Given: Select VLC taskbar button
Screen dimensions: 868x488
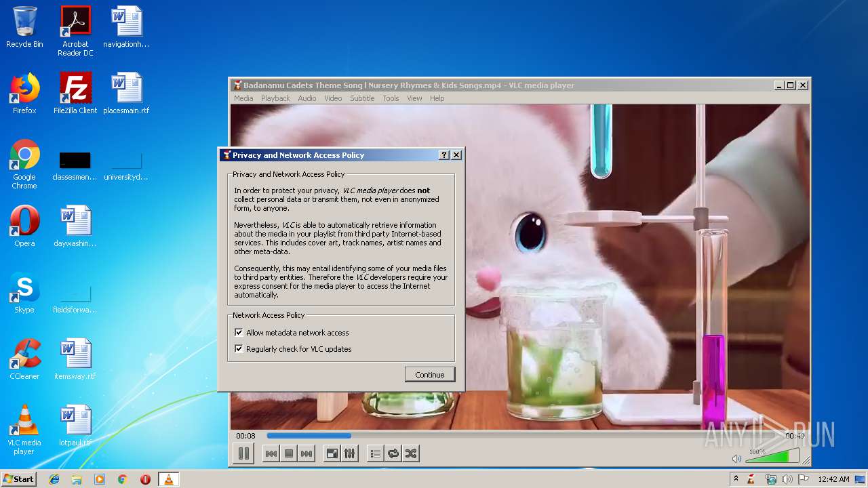Looking at the screenshot, I should coord(168,479).
